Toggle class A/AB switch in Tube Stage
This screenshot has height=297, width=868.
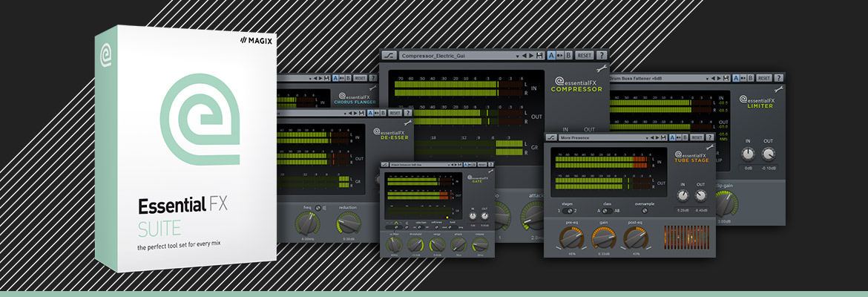click(x=608, y=211)
